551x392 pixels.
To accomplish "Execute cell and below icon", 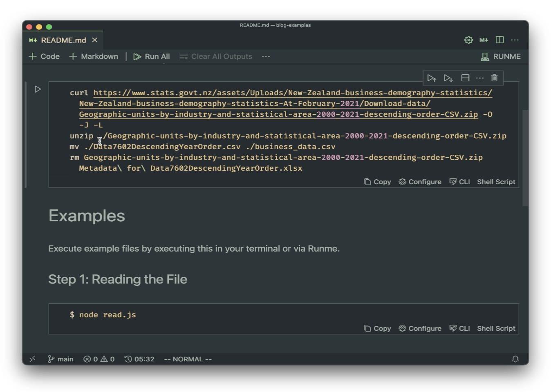I will pos(448,78).
